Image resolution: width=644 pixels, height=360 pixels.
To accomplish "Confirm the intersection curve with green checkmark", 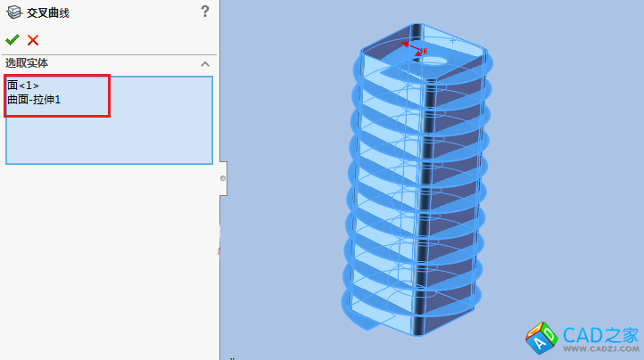I will point(12,40).
